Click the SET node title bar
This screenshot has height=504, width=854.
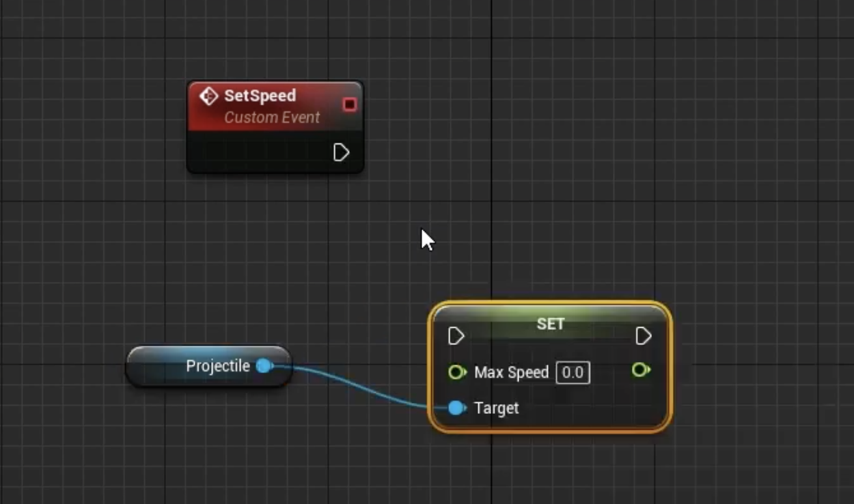[550, 324]
